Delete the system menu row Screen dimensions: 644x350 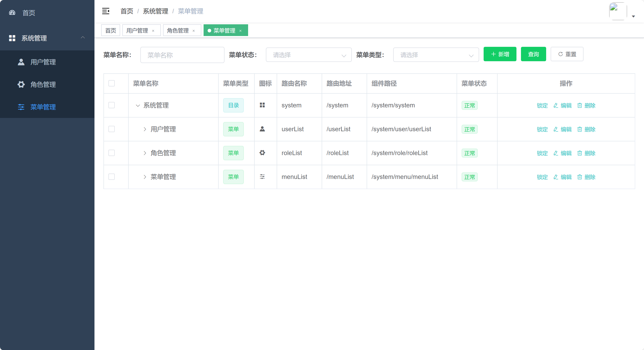(x=586, y=105)
